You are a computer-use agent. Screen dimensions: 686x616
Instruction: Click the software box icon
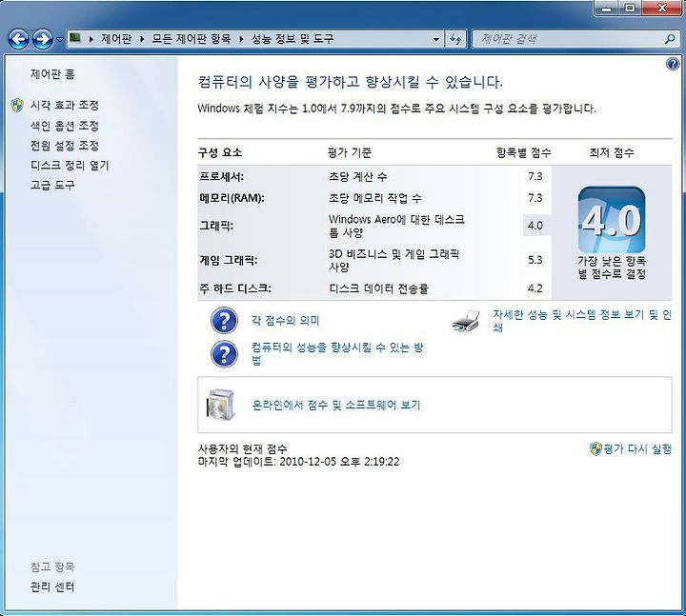pos(221,405)
